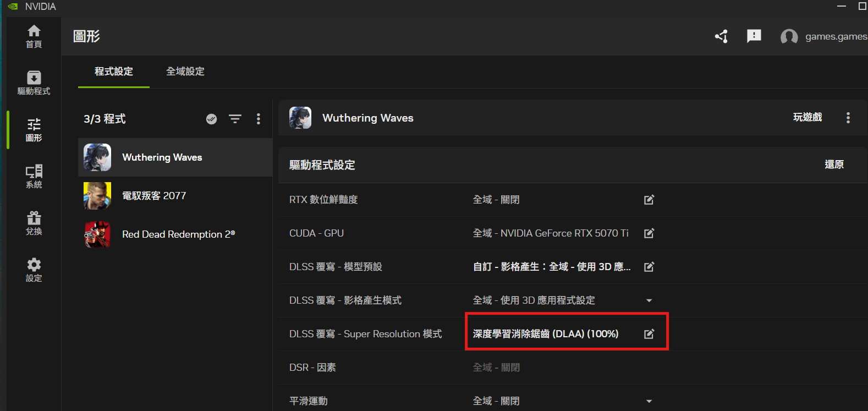This screenshot has height=411, width=868.
Task: Select Red Dead Redemption 2 program
Action: tap(175, 234)
